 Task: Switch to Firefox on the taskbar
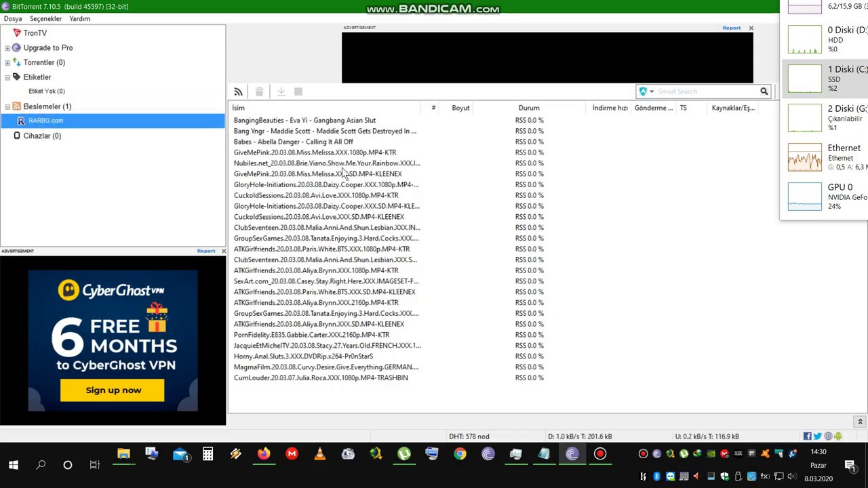point(264,454)
